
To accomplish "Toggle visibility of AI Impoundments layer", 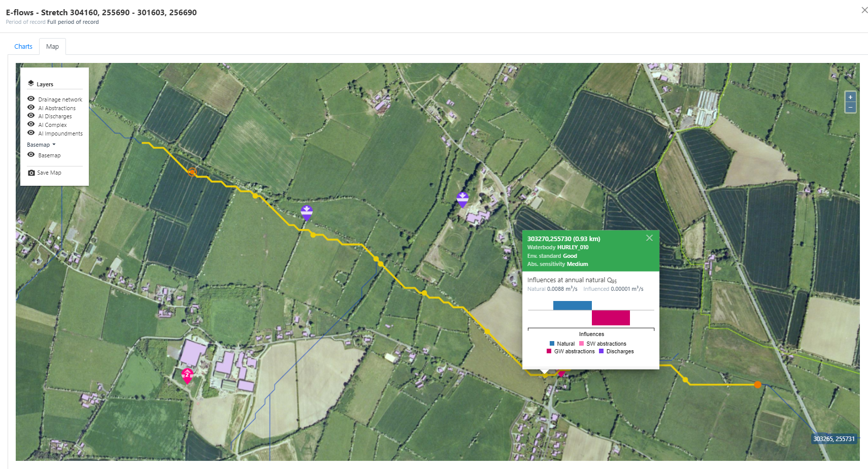I will 31,133.
